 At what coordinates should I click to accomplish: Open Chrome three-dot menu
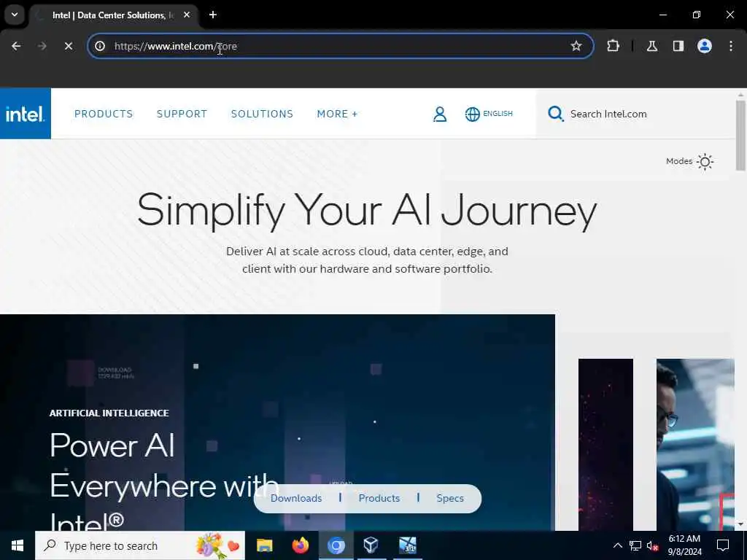pos(731,46)
